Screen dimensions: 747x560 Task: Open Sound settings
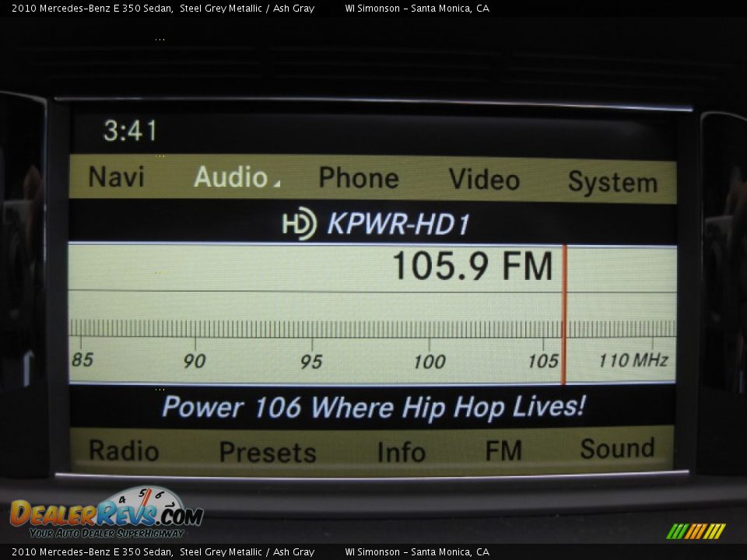tap(617, 449)
